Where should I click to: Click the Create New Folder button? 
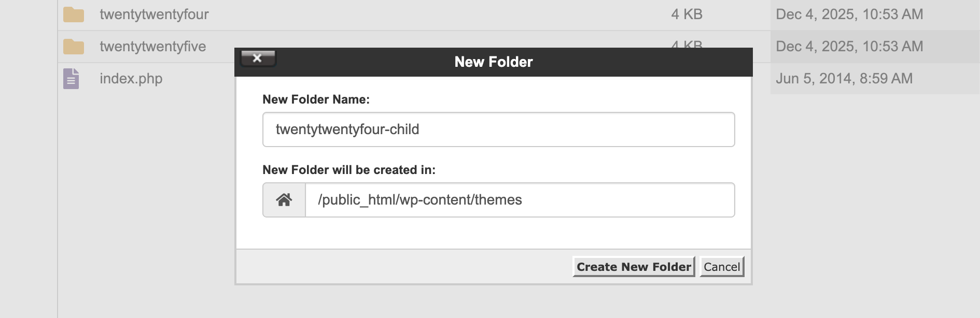pyautogui.click(x=634, y=267)
